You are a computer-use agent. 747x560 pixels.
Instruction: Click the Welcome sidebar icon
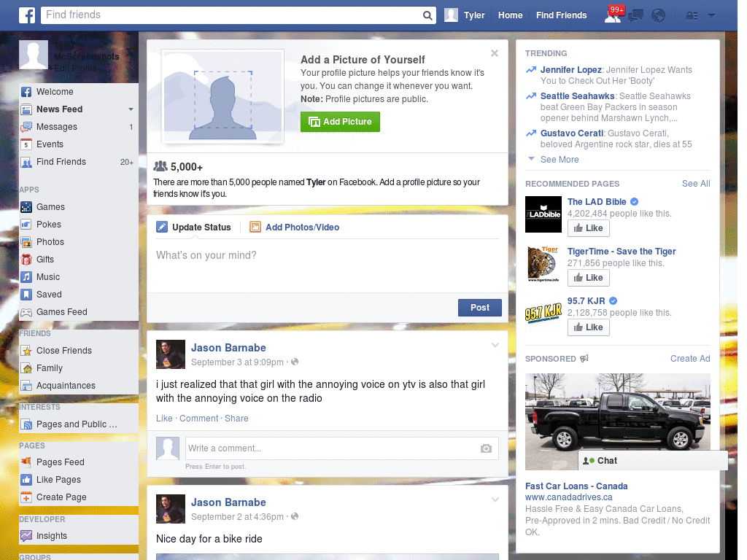26,92
